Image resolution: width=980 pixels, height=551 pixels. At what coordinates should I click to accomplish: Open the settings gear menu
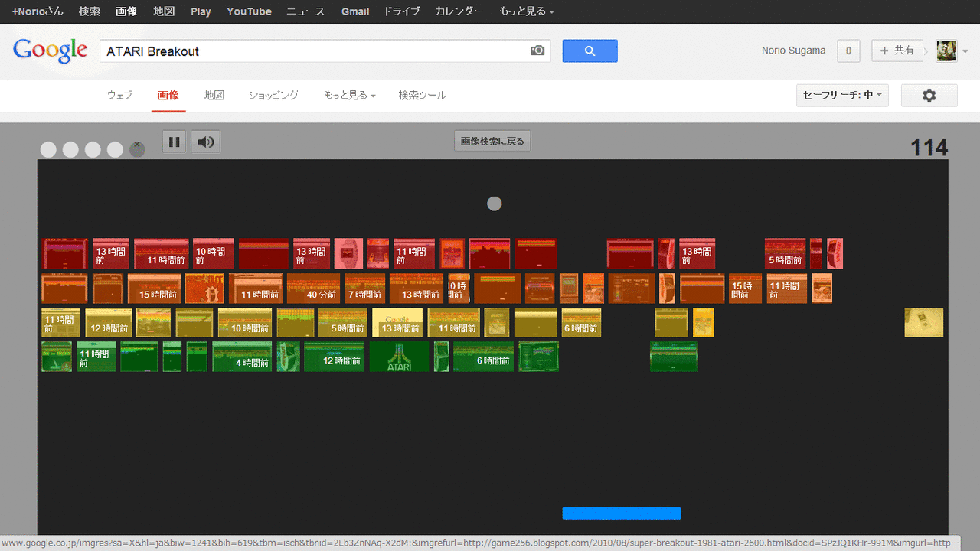click(x=929, y=96)
